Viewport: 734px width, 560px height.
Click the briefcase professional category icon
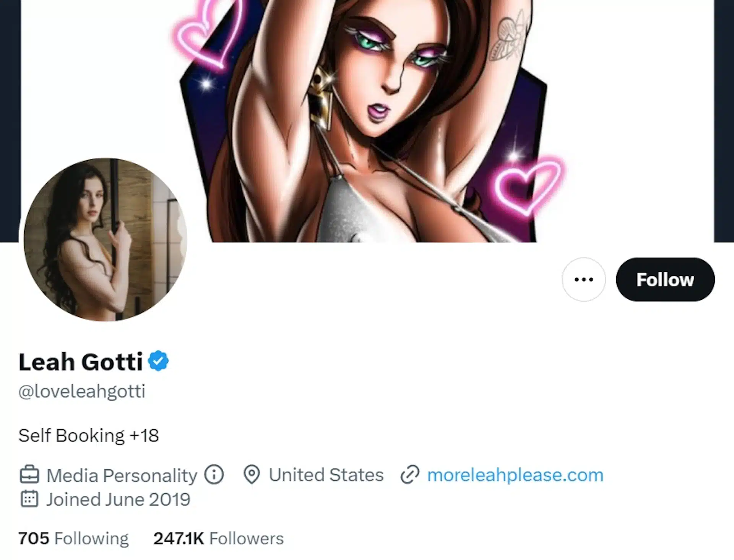(x=29, y=475)
